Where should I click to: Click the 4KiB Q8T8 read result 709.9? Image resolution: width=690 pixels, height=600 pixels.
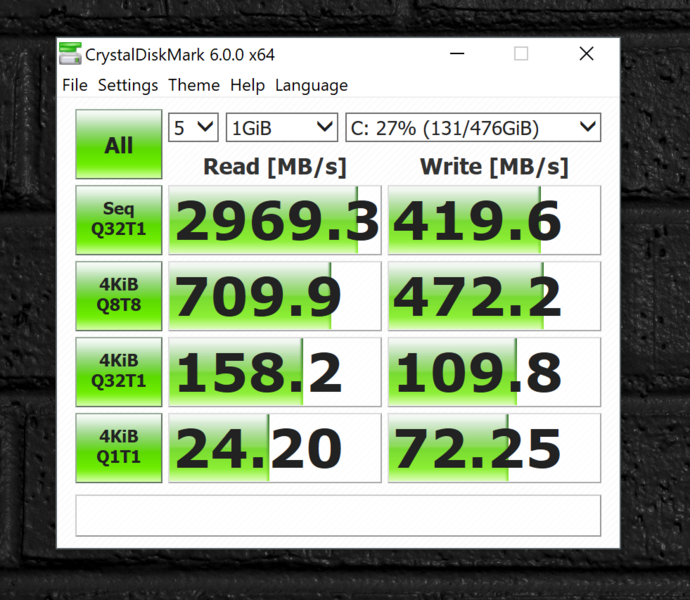point(275,296)
